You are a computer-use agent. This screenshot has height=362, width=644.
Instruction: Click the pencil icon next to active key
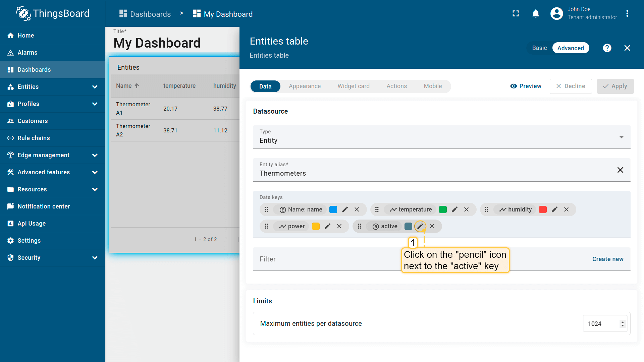tap(420, 226)
